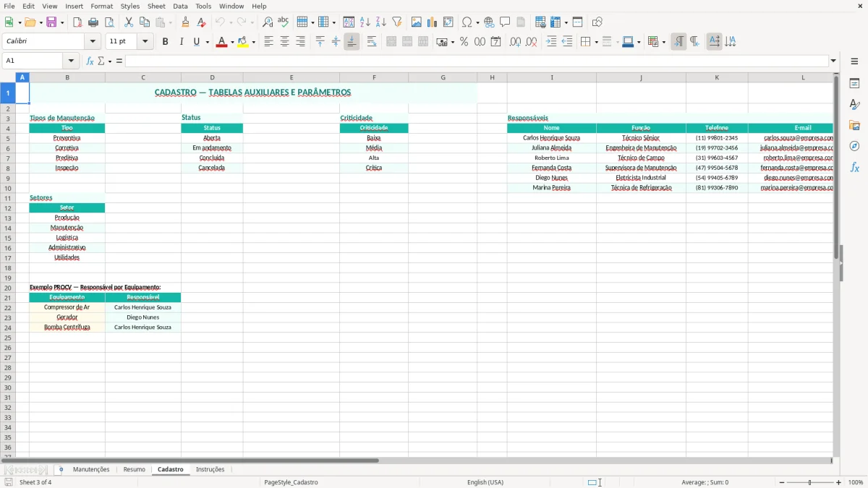Switch to Resumo sheet tab

(134, 469)
